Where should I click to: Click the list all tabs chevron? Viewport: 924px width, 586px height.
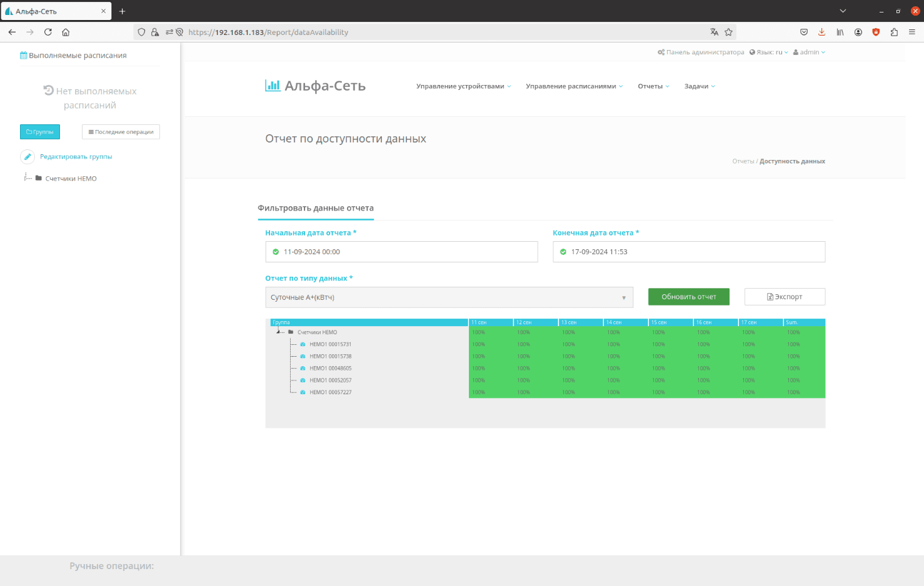[x=843, y=11]
